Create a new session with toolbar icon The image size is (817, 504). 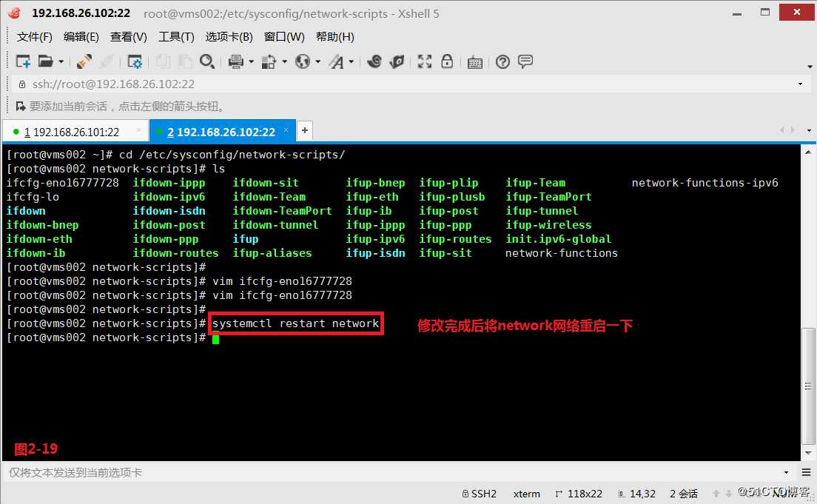point(23,61)
